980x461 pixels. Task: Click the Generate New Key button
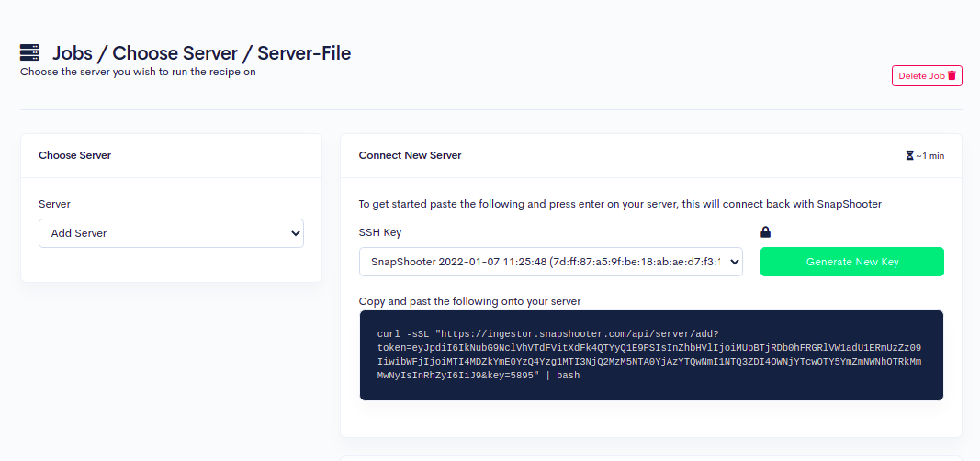tap(852, 262)
